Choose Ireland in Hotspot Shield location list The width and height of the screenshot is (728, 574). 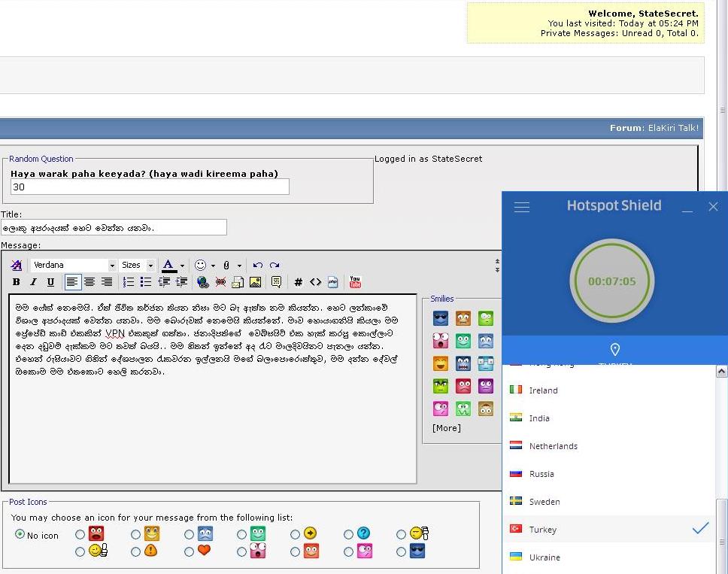(609, 390)
